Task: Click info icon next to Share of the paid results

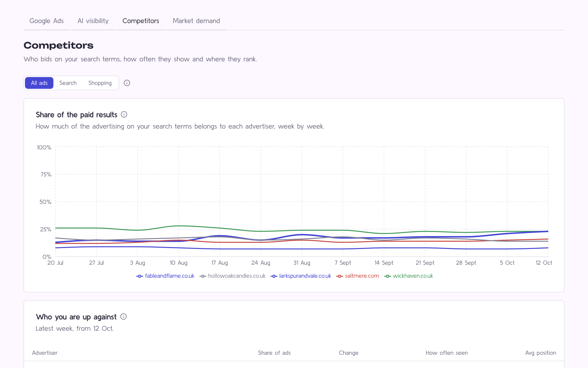Action: pyautogui.click(x=124, y=115)
